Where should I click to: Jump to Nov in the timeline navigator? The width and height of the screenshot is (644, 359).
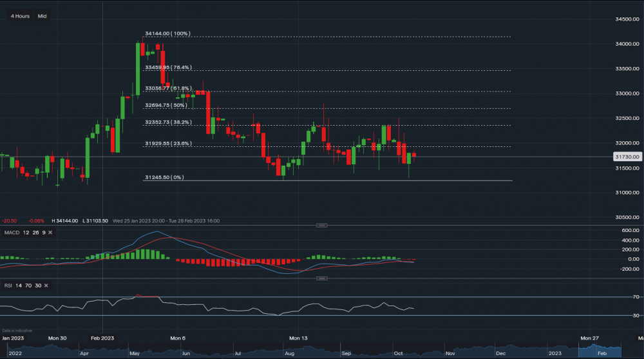(450, 354)
